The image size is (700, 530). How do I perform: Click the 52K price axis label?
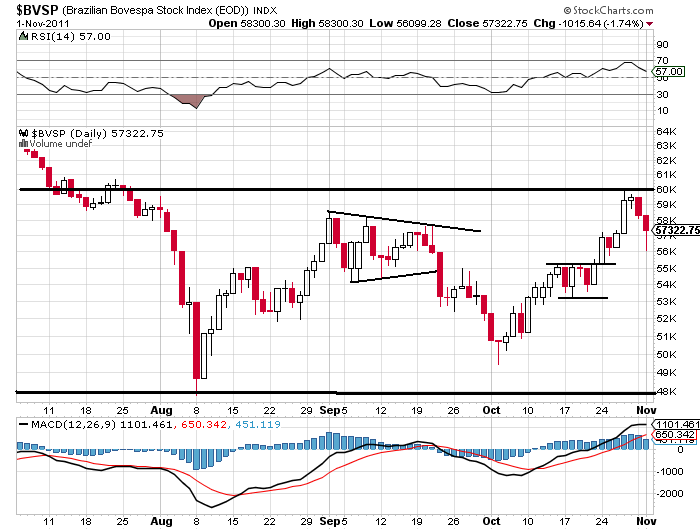pyautogui.click(x=667, y=318)
